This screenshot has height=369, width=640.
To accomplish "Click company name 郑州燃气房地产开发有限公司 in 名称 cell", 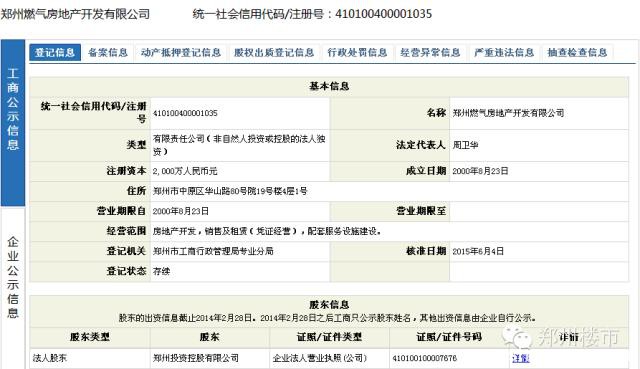I will [x=508, y=113].
